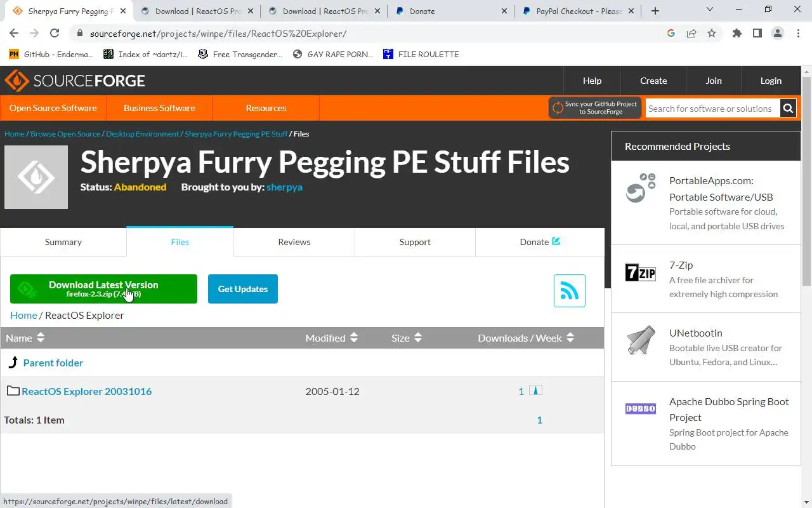Click the Get Updates button
Image resolution: width=812 pixels, height=508 pixels.
(x=243, y=289)
